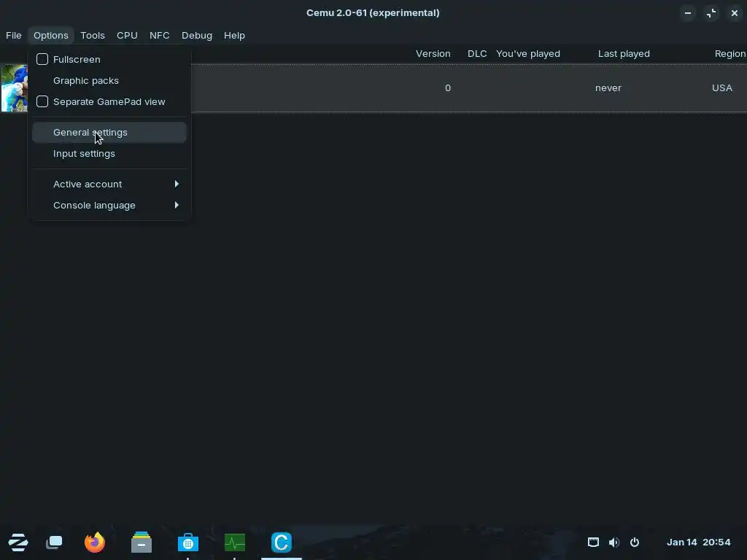Viewport: 747px width, 560px height.
Task: Open the Help menu
Action: pos(234,35)
